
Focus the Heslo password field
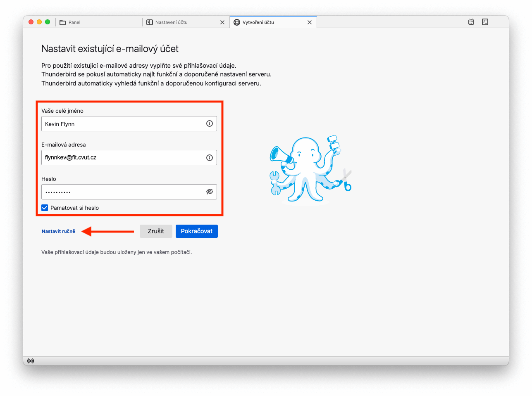(x=129, y=192)
